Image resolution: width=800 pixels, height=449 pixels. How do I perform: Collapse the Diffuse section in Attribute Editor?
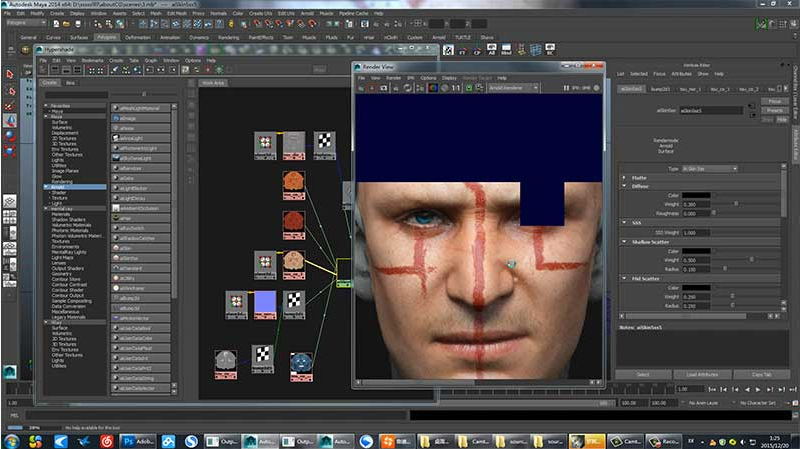(x=624, y=187)
